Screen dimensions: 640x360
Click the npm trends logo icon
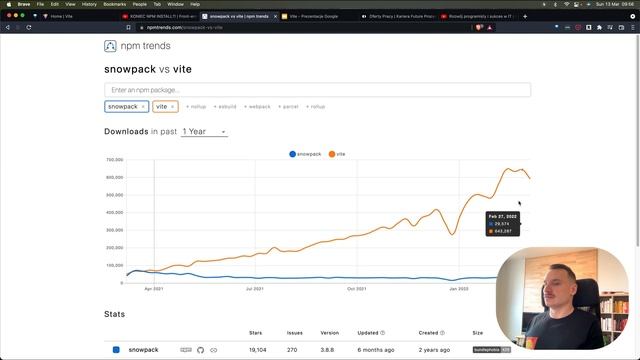coord(110,46)
